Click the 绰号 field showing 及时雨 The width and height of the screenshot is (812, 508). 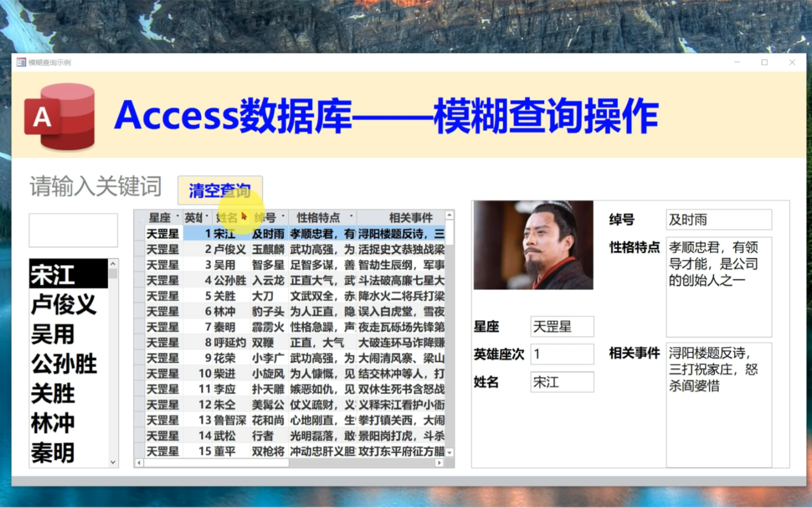719,220
